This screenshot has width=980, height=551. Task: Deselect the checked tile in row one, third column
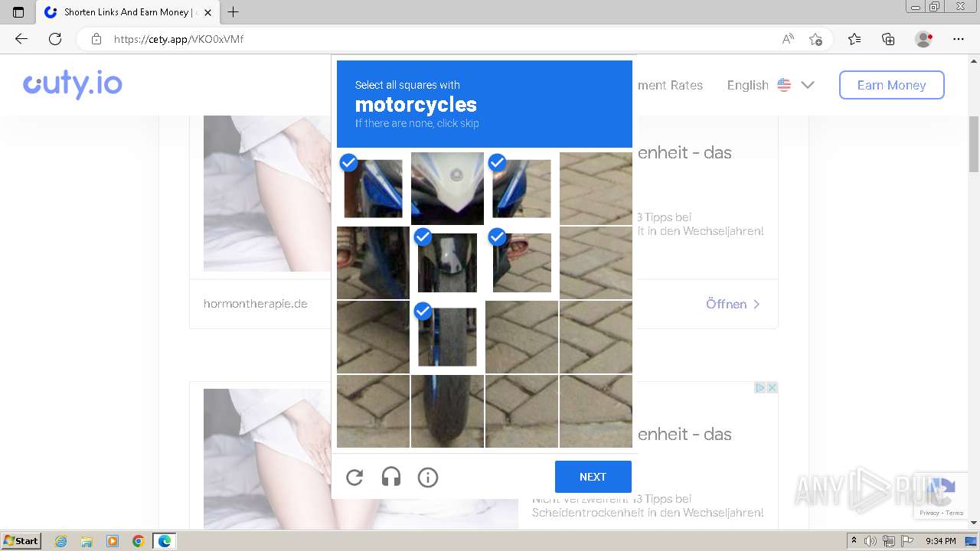pos(521,188)
